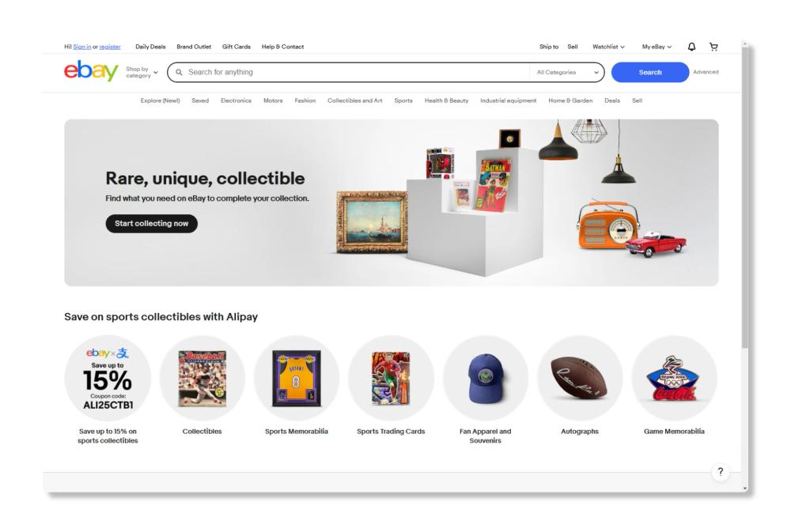Image resolution: width=791 pixels, height=532 pixels.
Task: Click the blue Search button
Action: (649, 72)
